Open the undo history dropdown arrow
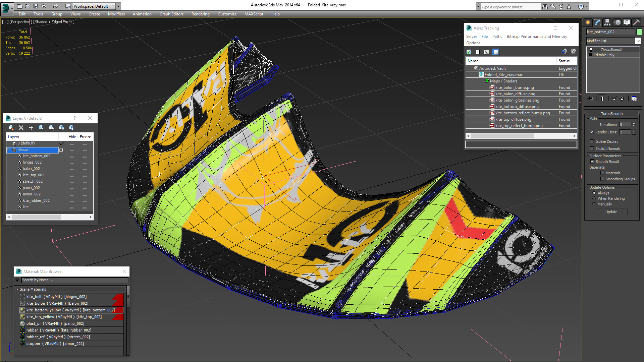The image size is (644, 362). tap(50, 6)
